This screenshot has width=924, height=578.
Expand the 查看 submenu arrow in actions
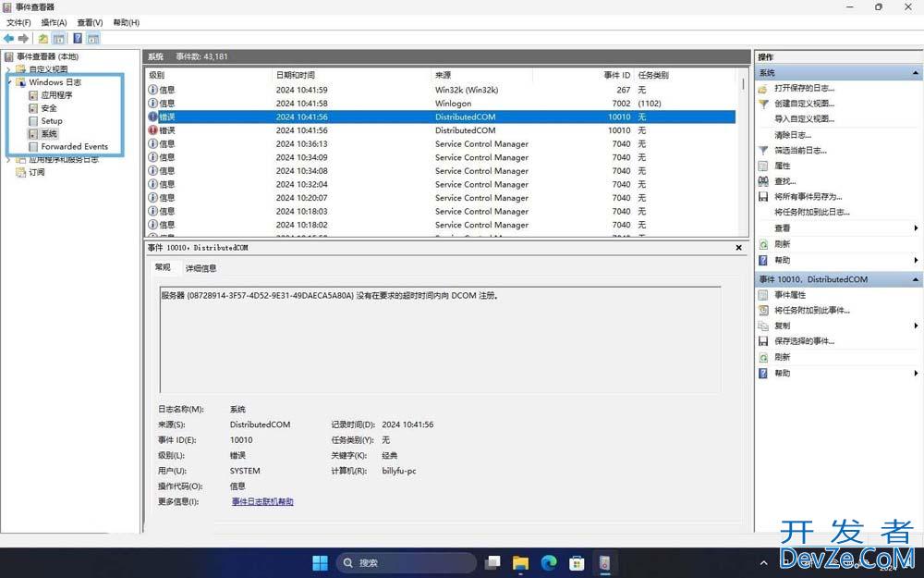[916, 228]
